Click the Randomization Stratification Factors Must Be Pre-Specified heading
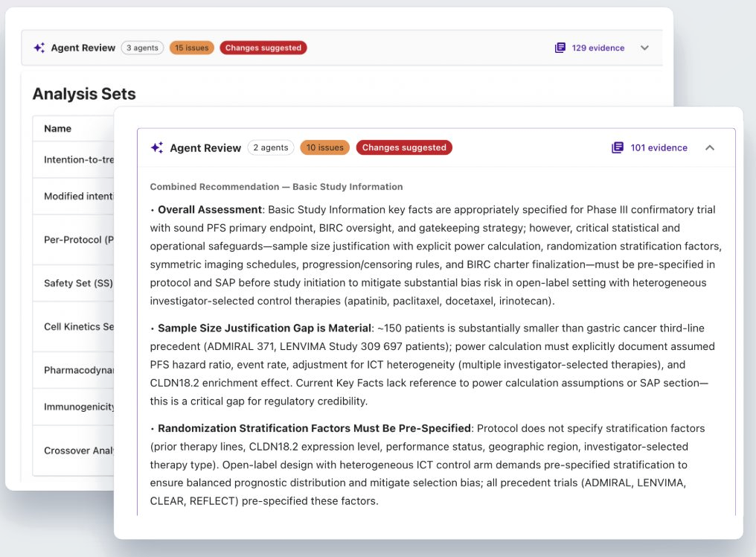This screenshot has height=557, width=756. 314,428
